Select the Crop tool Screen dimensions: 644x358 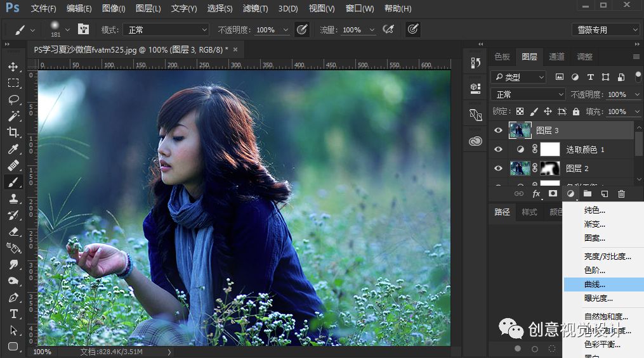13,132
